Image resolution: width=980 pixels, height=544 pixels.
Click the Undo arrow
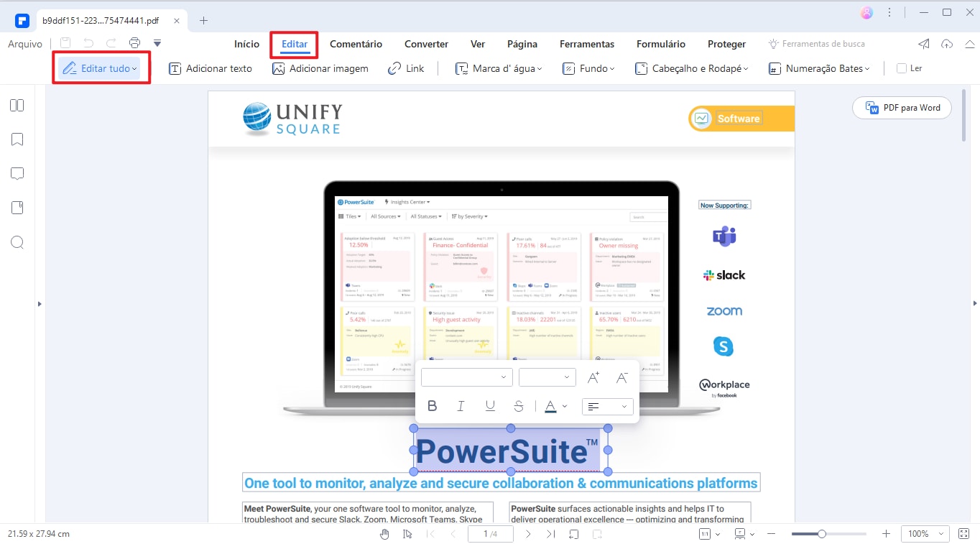point(88,43)
